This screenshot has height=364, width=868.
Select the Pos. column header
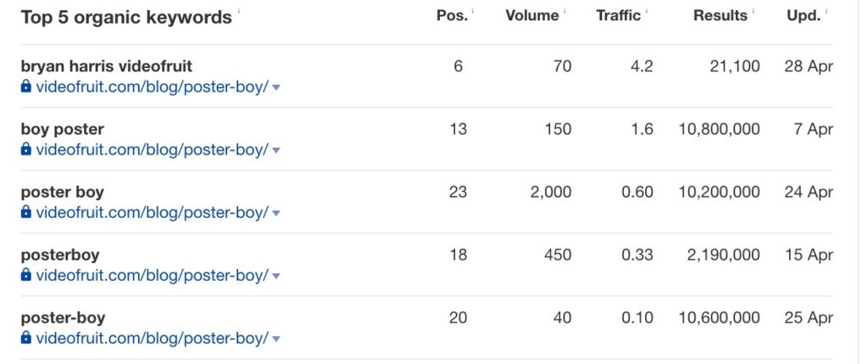pos(452,16)
